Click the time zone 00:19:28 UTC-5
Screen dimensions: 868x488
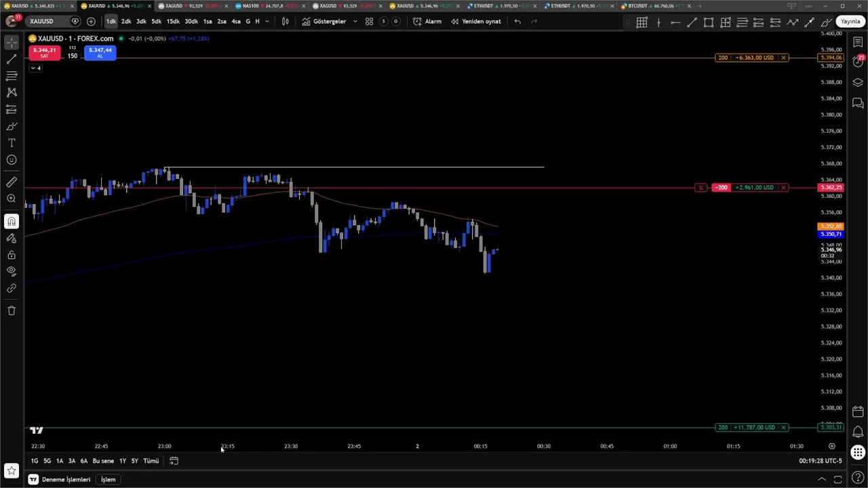pyautogui.click(x=820, y=461)
